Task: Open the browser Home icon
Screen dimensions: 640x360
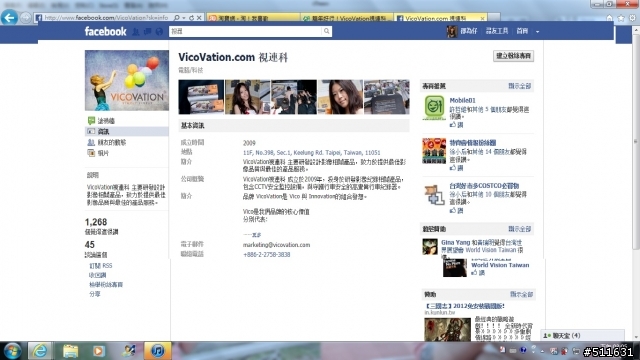Action: tap(609, 18)
